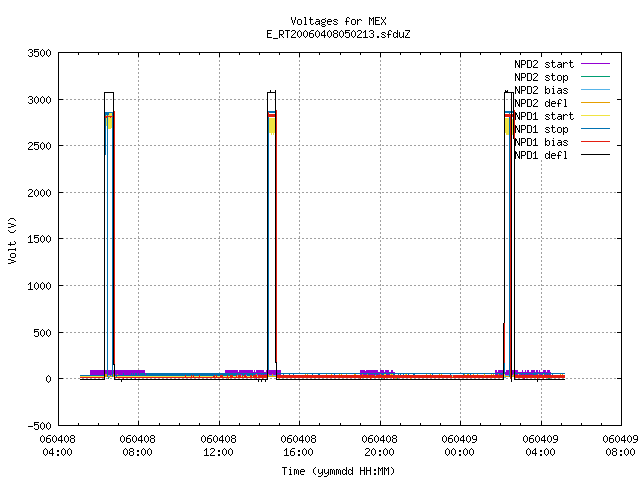Click the 'NPD2 defl' legend label
This screenshot has width=640, height=480.
(541, 103)
